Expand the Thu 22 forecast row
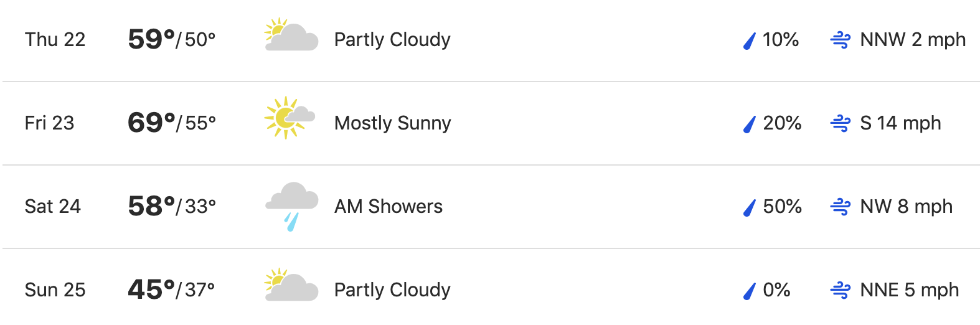The height and width of the screenshot is (325, 980). (x=491, y=40)
